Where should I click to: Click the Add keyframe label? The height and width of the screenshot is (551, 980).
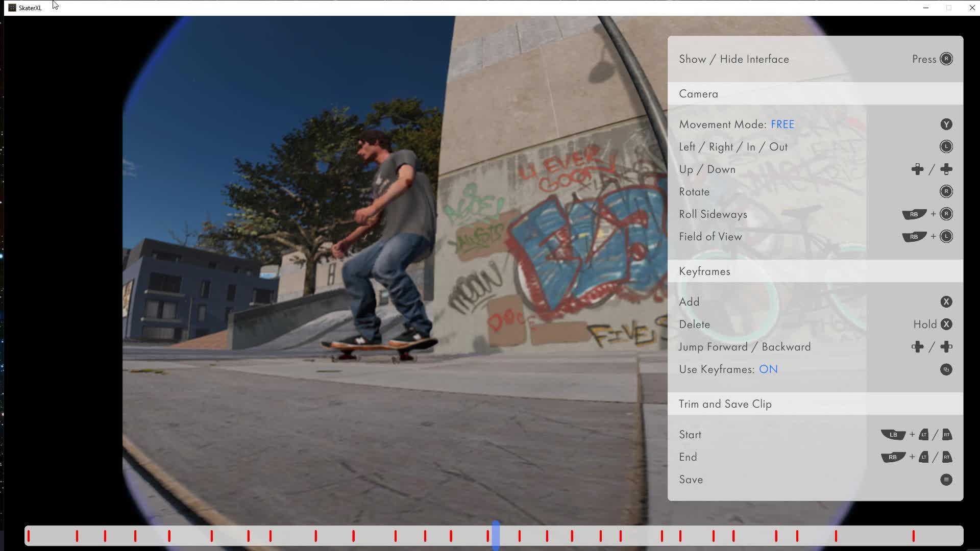[x=689, y=302]
